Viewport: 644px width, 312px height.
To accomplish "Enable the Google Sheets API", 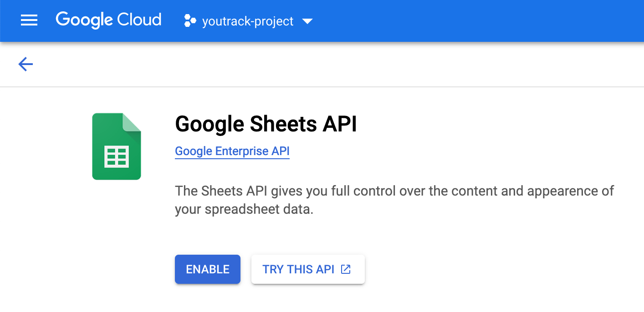I will click(207, 269).
